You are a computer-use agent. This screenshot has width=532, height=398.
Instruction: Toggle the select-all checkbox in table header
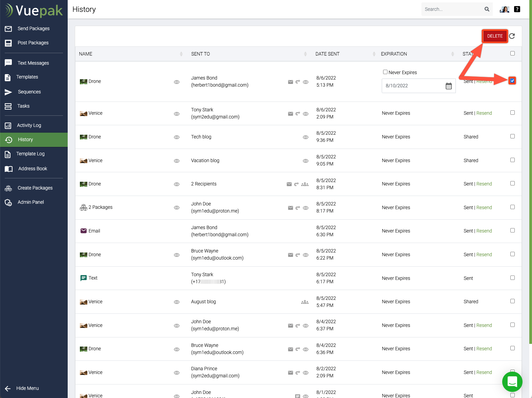pyautogui.click(x=512, y=53)
